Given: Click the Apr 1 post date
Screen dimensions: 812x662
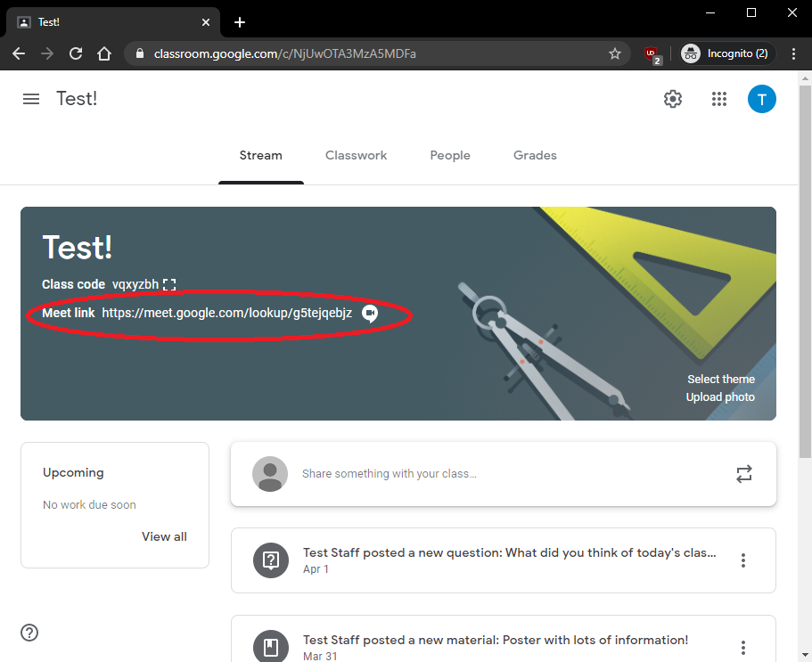Looking at the screenshot, I should point(316,568).
